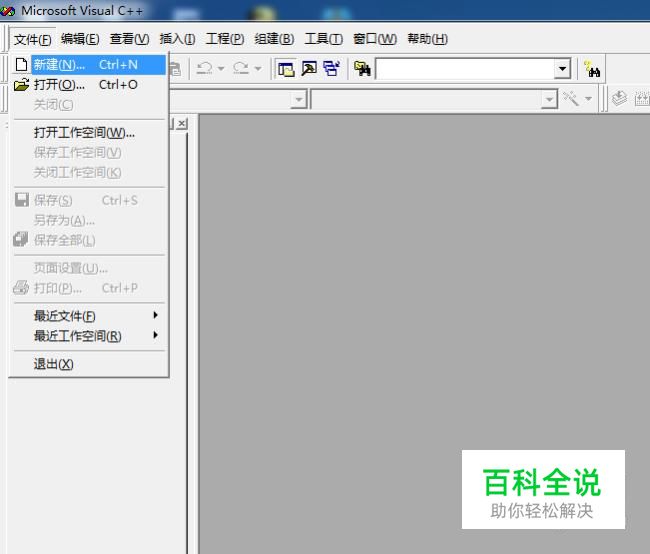
Task: Click the Build icon beside Compile
Action: [x=642, y=99]
